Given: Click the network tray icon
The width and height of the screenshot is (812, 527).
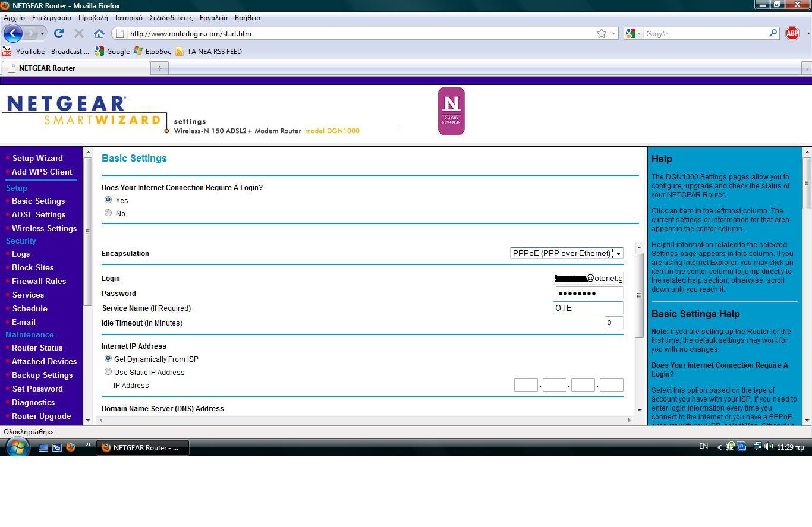Looking at the screenshot, I should (757, 447).
